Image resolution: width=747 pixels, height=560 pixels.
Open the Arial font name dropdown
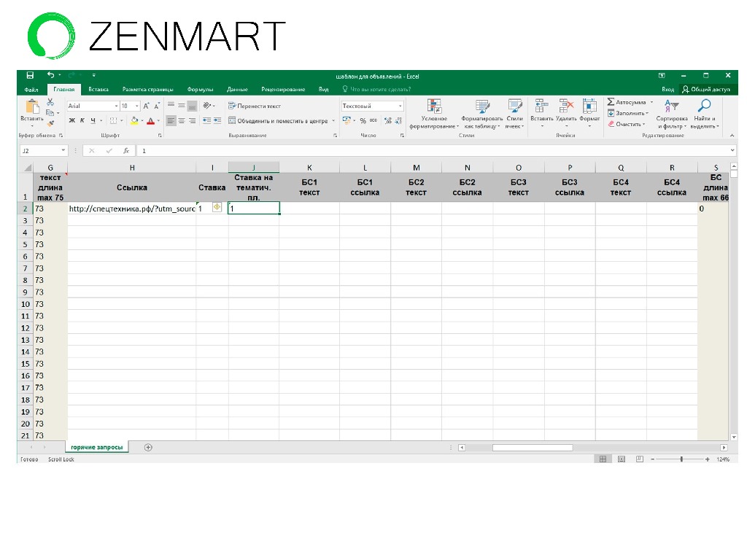[x=116, y=106]
